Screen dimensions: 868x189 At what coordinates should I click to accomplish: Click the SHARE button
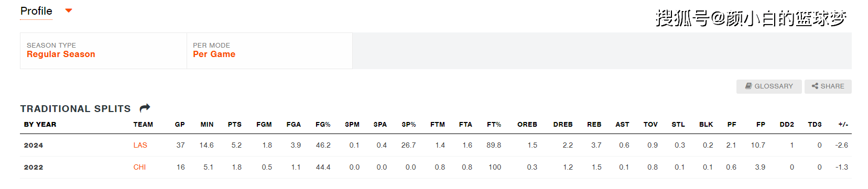coord(828,86)
